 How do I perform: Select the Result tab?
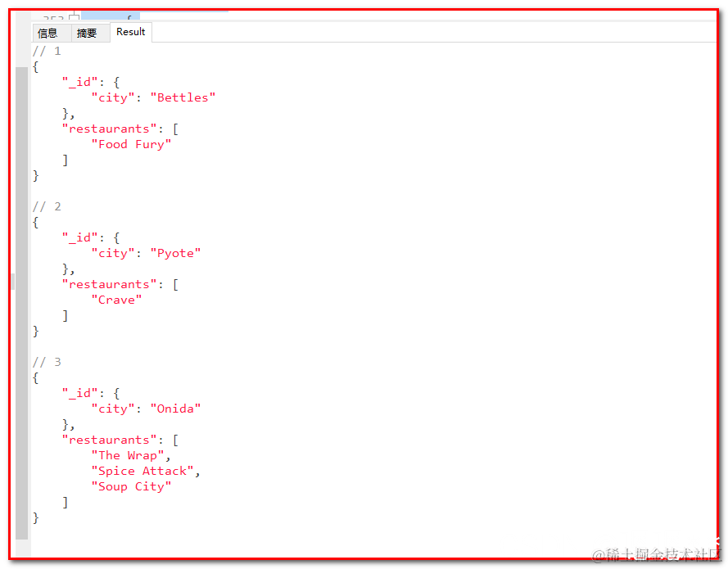[130, 32]
